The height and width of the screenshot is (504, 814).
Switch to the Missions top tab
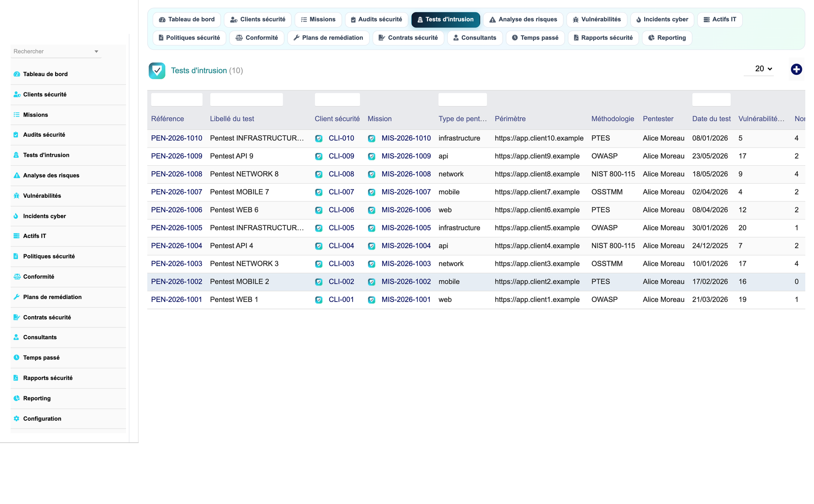318,20
